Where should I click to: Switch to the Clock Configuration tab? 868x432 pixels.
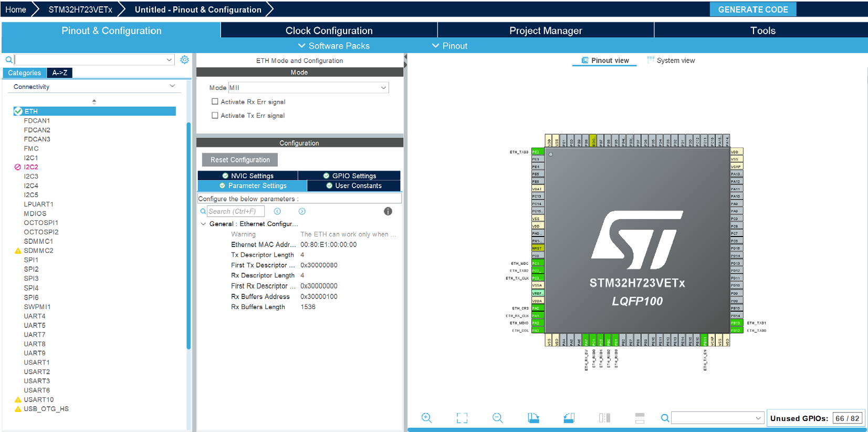(329, 30)
